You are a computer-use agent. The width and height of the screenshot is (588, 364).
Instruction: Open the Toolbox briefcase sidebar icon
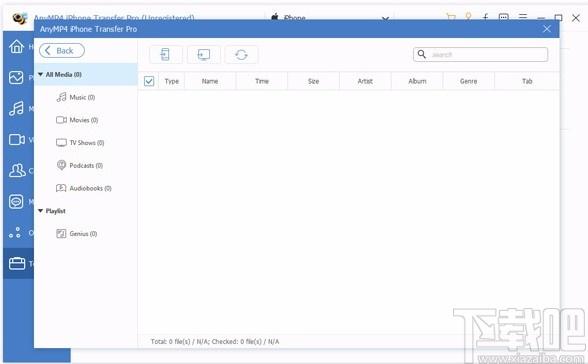[17, 263]
